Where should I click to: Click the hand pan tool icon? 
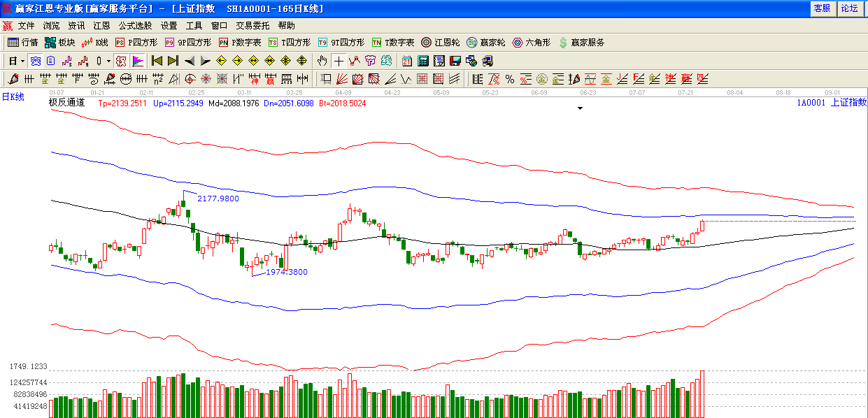(x=322, y=61)
